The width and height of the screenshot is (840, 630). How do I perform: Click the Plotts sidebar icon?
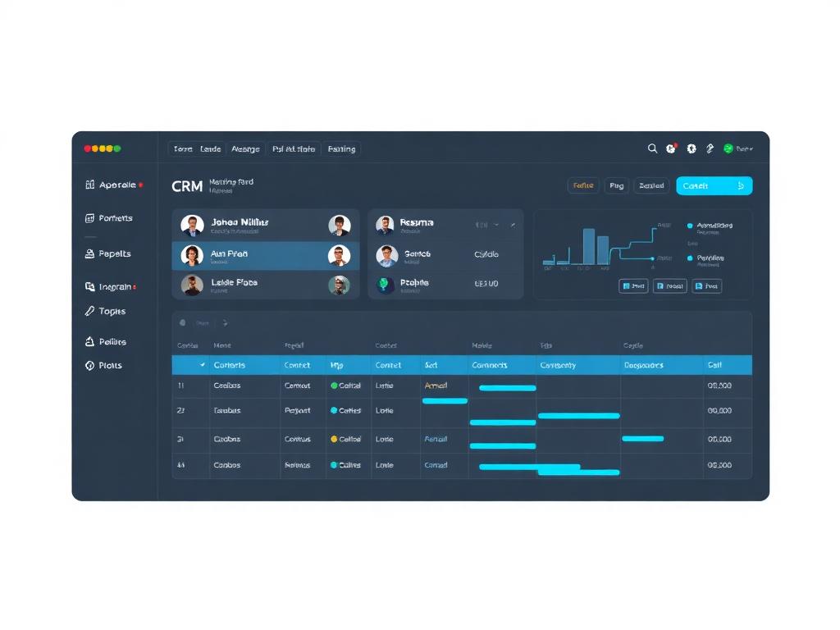[x=90, y=365]
